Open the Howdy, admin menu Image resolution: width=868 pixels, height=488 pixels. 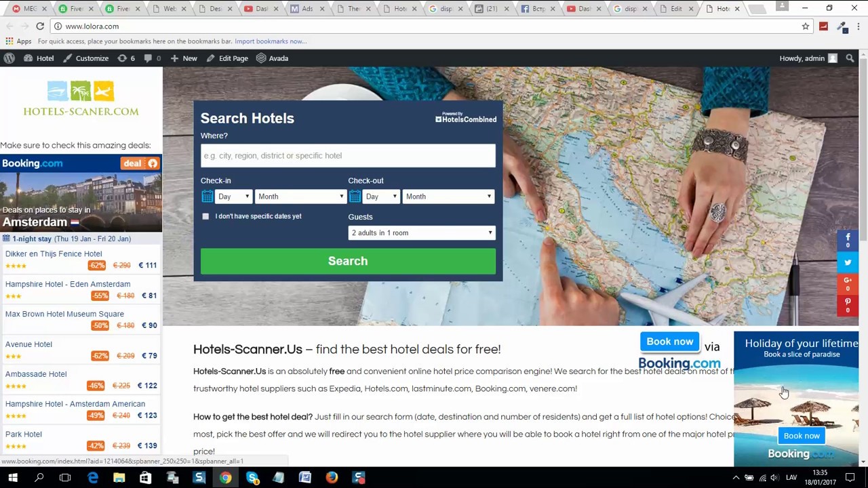[x=808, y=58]
